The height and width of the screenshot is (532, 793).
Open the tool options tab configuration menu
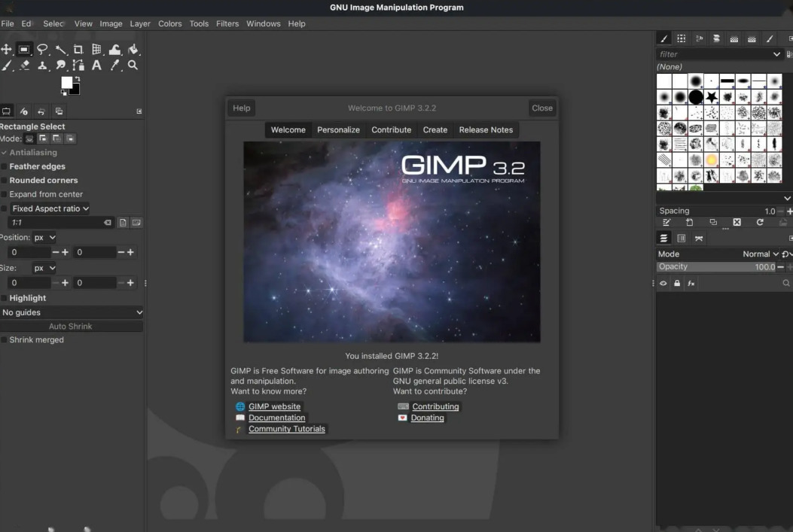(x=139, y=111)
